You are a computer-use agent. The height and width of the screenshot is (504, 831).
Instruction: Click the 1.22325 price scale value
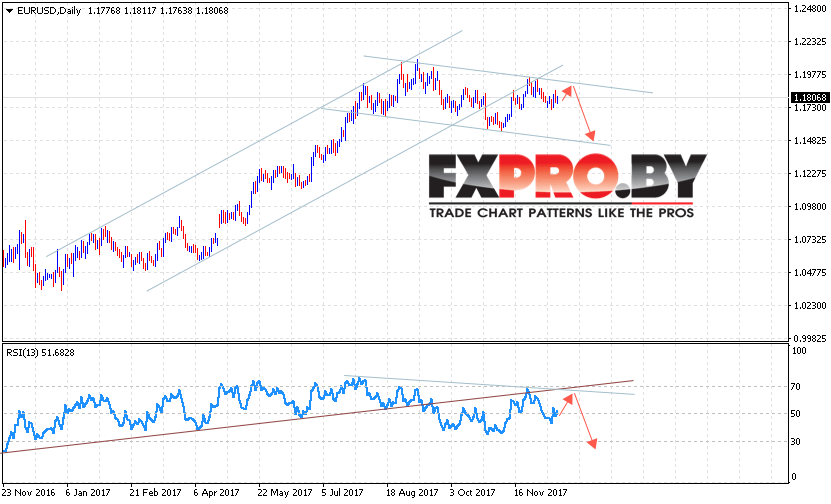click(x=810, y=42)
